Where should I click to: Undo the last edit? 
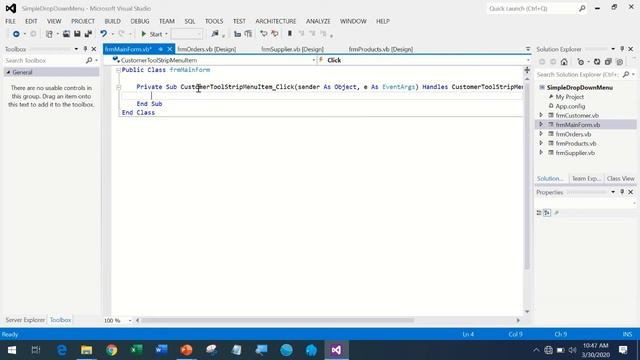103,34
